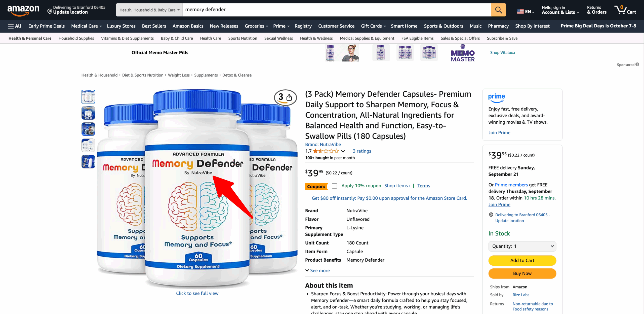Open Best Sellers in navigation bar
The width and height of the screenshot is (644, 314).
click(154, 26)
